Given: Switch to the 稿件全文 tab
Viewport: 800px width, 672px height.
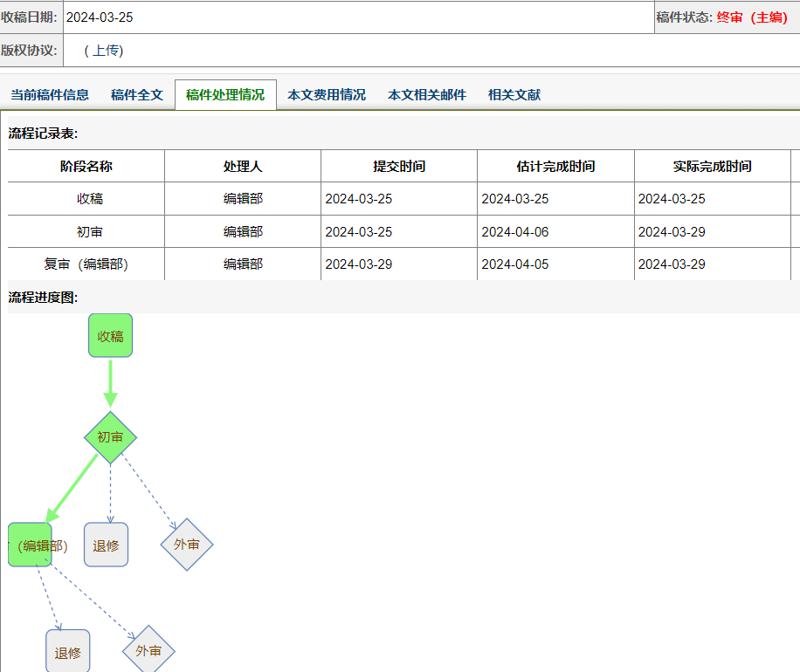Looking at the screenshot, I should (x=137, y=95).
